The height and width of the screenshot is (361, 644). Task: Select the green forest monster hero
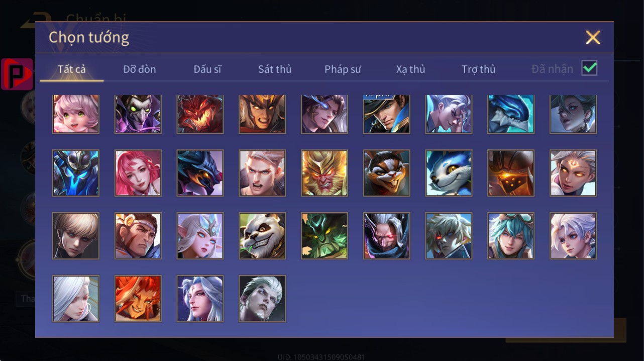pyautogui.click(x=325, y=236)
